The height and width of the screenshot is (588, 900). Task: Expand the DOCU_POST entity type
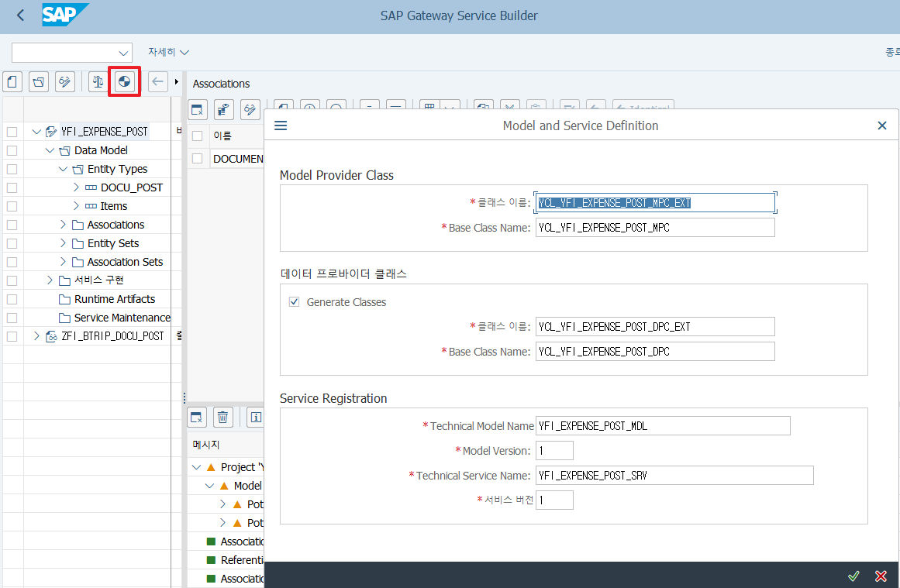[x=76, y=187]
